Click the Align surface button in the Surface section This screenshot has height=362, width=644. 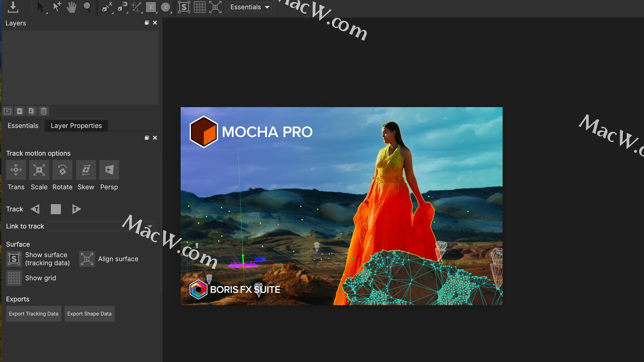click(x=87, y=259)
